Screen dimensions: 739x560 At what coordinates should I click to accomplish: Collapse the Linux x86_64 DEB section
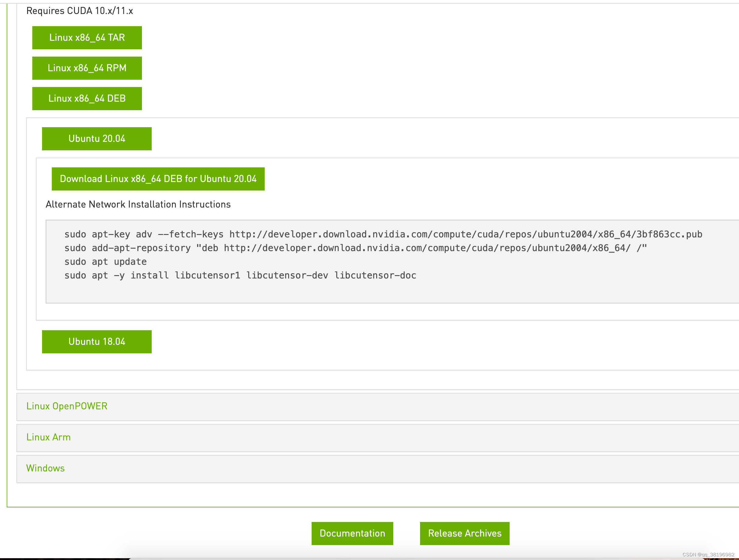(x=87, y=98)
